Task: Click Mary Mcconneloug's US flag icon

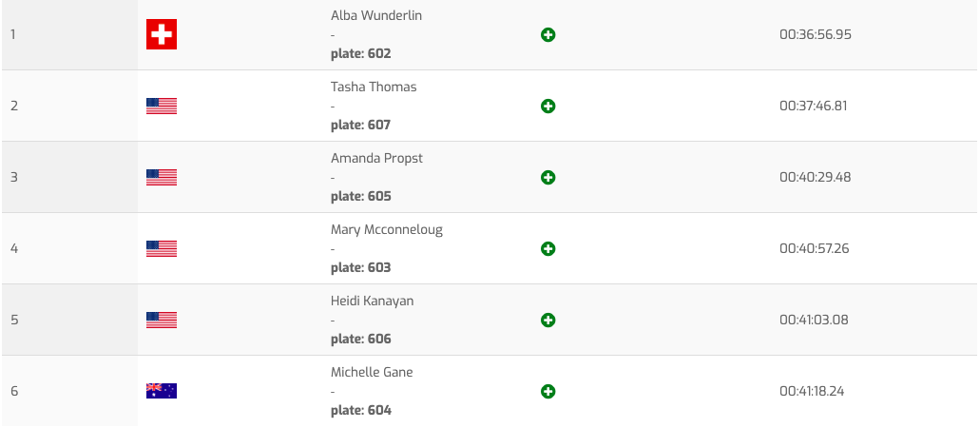Action: [x=162, y=249]
